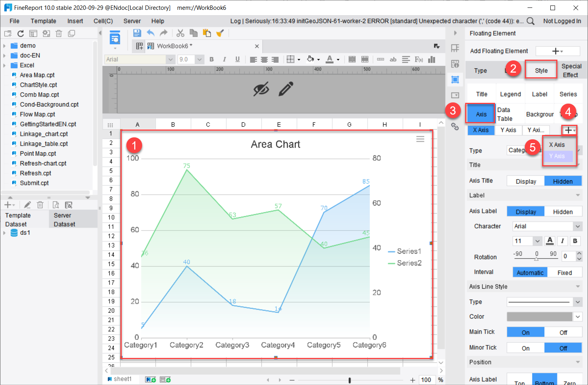The width and height of the screenshot is (588, 385).
Task: Switch to the Style tab
Action: click(x=541, y=70)
